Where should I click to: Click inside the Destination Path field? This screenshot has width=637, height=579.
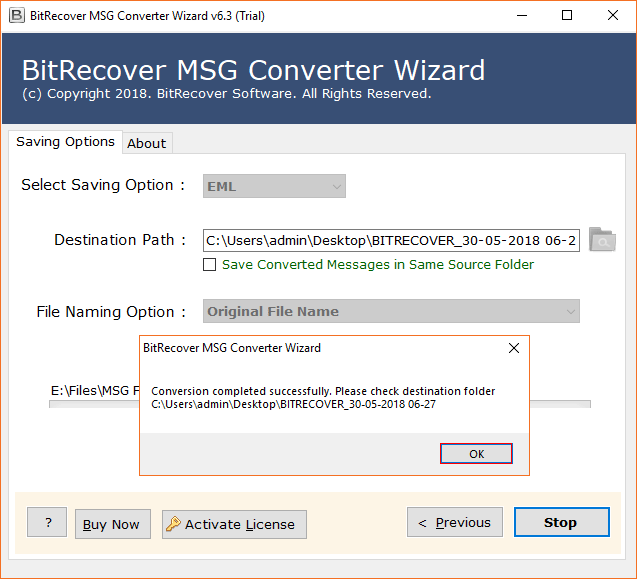pos(391,241)
